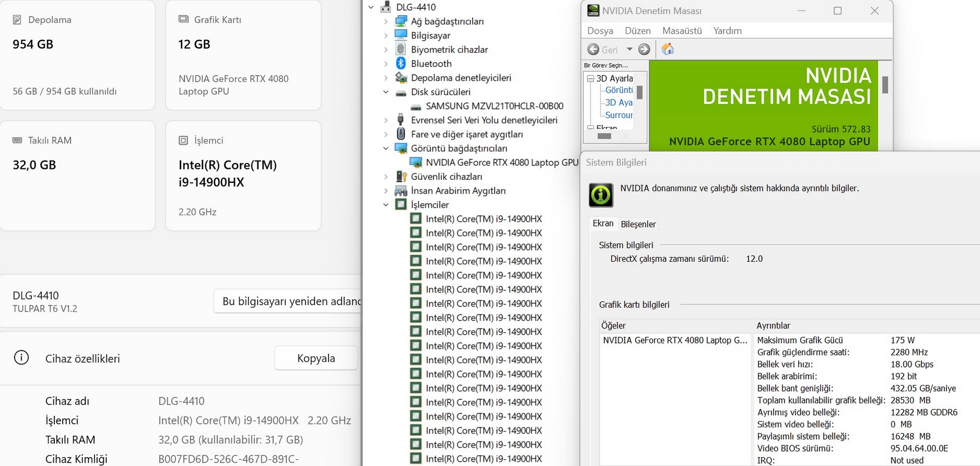The height and width of the screenshot is (466, 980).
Task: Collapse the Disk sürücüleri node
Action: pos(386,92)
